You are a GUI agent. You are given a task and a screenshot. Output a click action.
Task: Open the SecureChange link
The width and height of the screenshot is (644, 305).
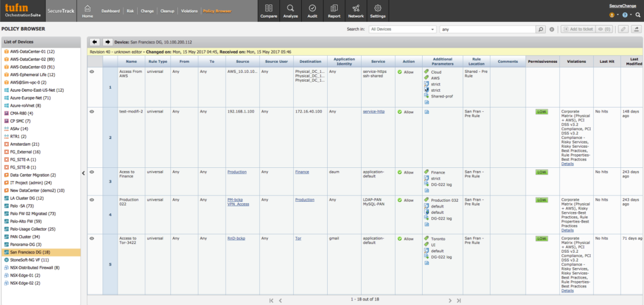[623, 5]
